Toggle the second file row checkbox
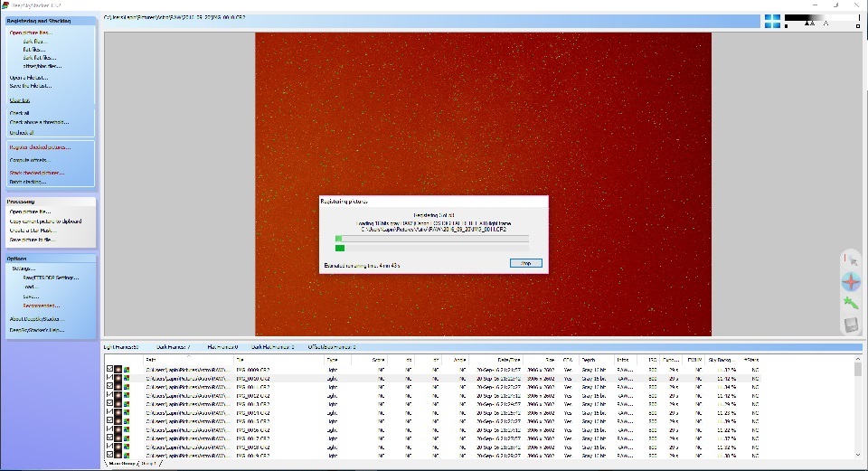This screenshot has width=868, height=471. click(x=110, y=378)
